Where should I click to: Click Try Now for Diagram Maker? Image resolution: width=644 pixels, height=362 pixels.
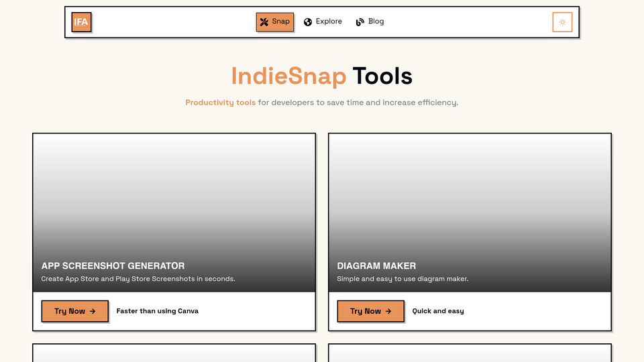point(370,311)
